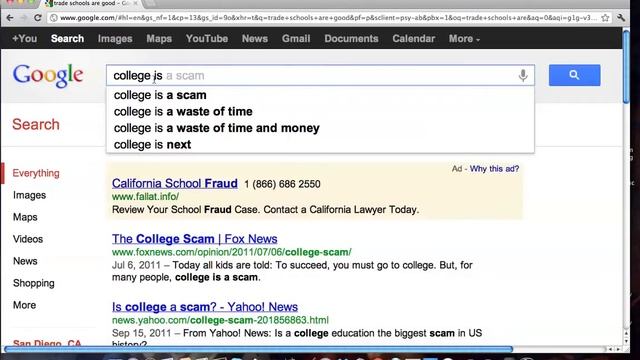Open the +You menu item
Image resolution: width=640 pixels, height=360 pixels.
click(x=24, y=39)
